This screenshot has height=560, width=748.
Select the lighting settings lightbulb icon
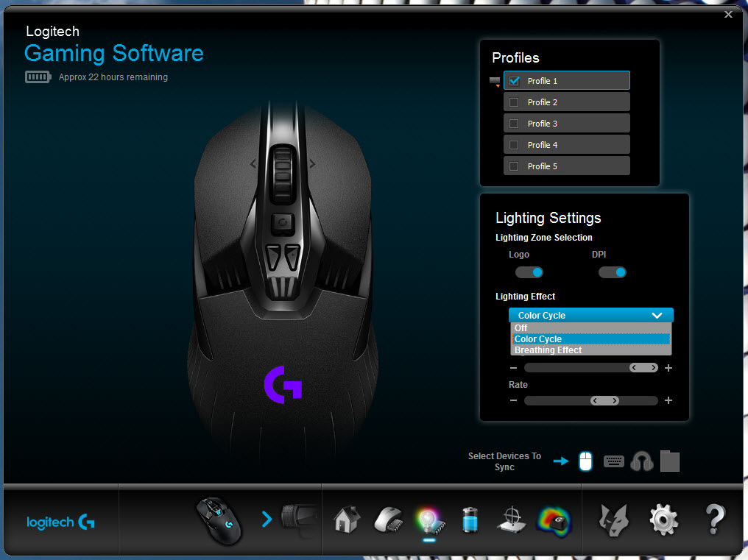coord(430,521)
